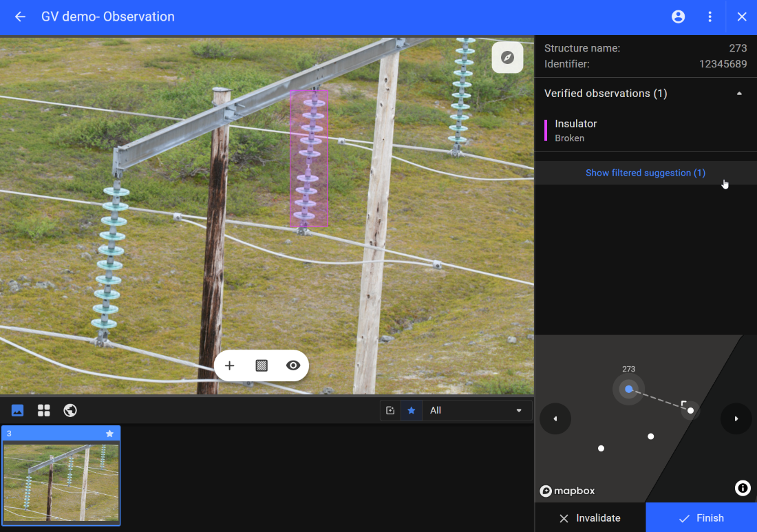This screenshot has width=757, height=532.
Task: Open the user account profile icon
Action: (x=678, y=17)
